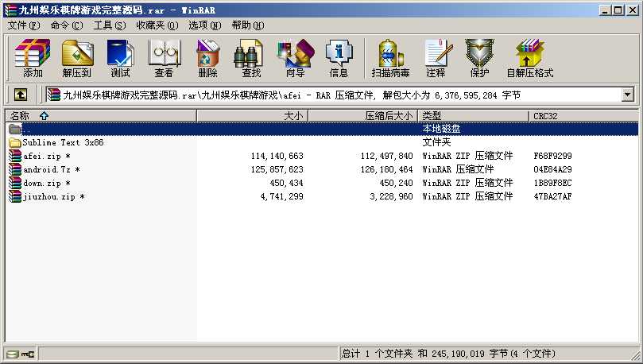This screenshot has height=364, width=643.
Task: Select the android.7z file name
Action: [51, 170]
